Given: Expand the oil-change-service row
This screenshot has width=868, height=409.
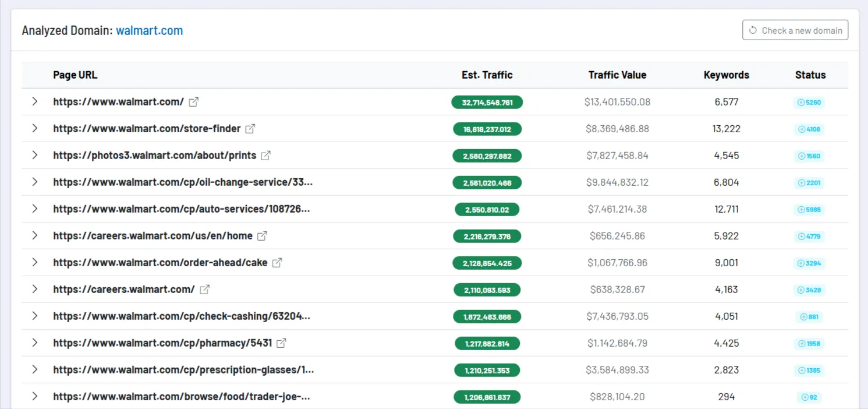Looking at the screenshot, I should [x=35, y=182].
